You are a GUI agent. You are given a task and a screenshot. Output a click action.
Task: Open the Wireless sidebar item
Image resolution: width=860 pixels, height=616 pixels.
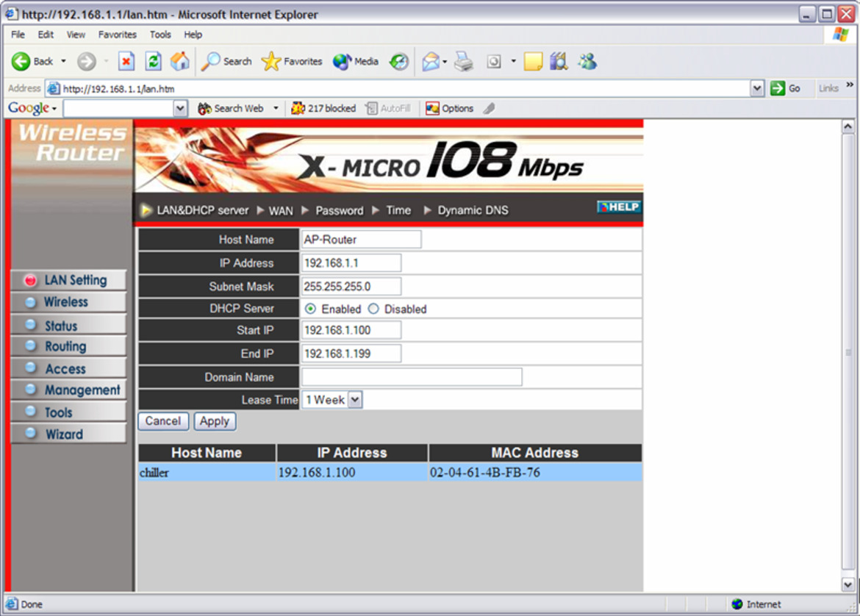coord(68,302)
